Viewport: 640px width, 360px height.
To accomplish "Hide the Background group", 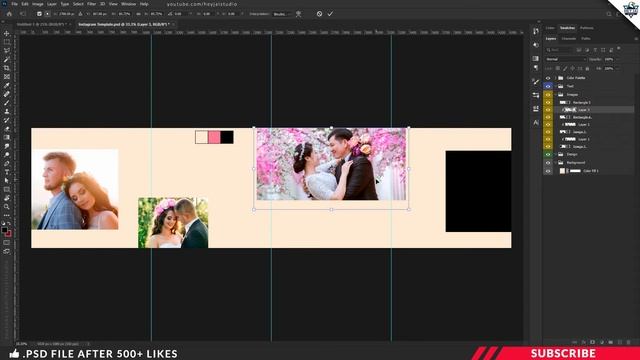I will pyautogui.click(x=548, y=162).
